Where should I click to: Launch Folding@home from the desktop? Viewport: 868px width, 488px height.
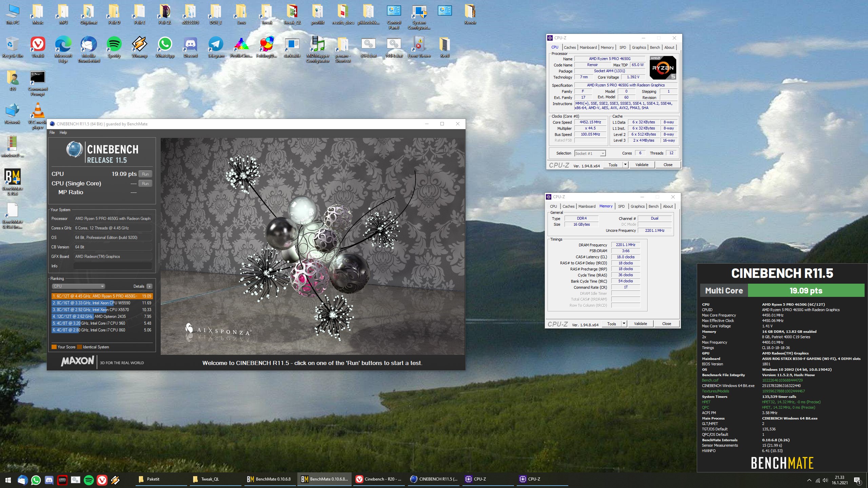tap(267, 47)
